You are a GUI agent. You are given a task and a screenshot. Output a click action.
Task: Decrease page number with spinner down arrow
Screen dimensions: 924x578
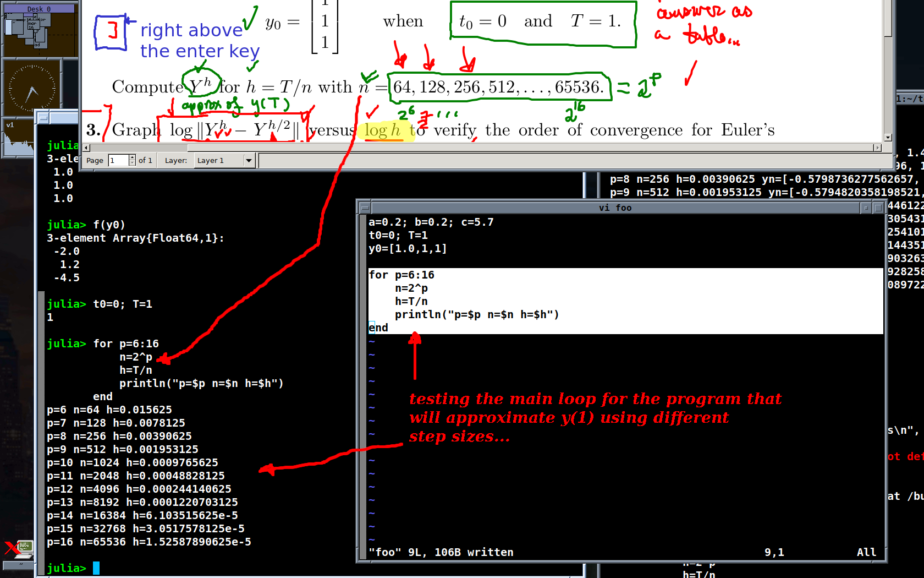coord(132,163)
